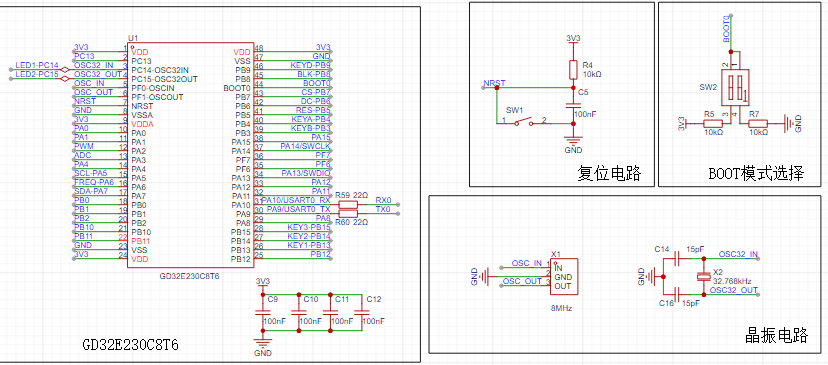Click the OSC32_IN net label by C14
Image resolution: width=828 pixels, height=365 pixels.
click(738, 254)
